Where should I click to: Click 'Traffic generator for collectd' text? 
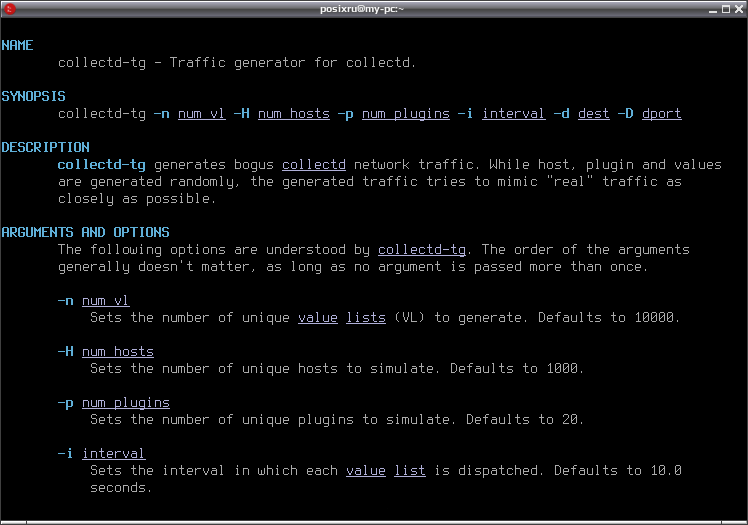[290, 63]
